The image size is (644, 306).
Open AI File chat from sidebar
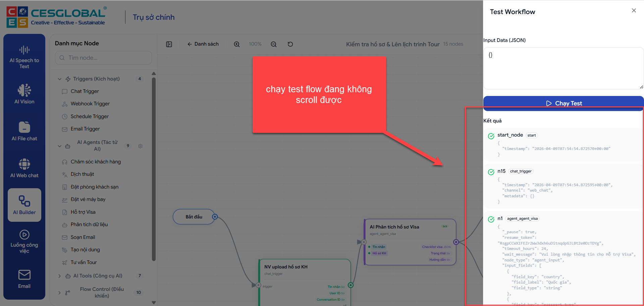tap(24, 131)
